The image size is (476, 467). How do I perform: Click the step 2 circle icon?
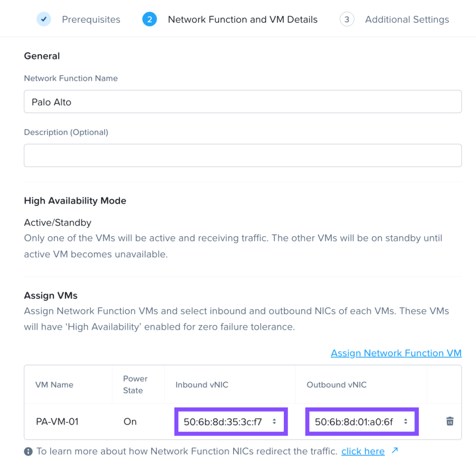pos(149,20)
